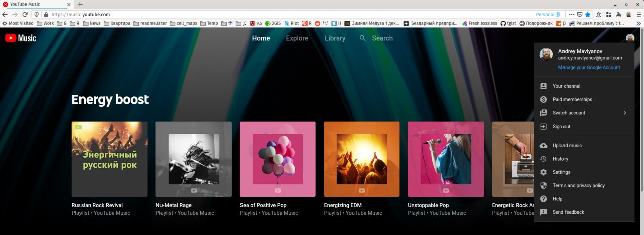
Task: Click the blue bookmark star
Action: 588,15
